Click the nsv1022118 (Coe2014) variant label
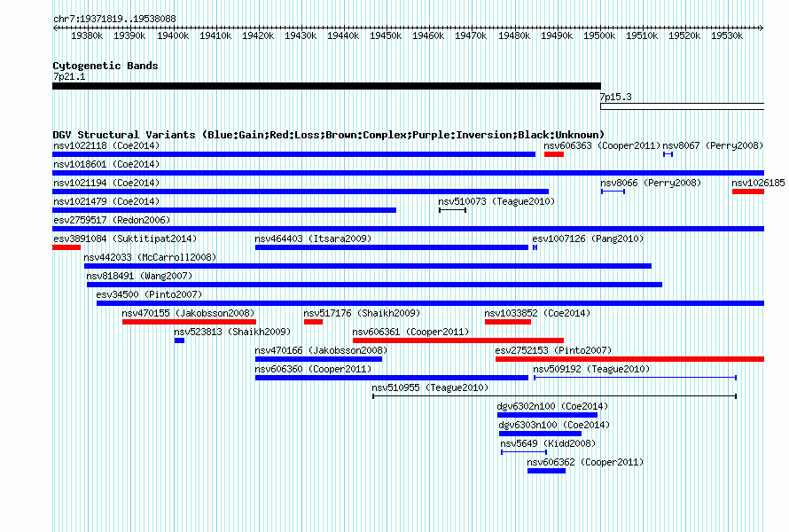 [106, 145]
